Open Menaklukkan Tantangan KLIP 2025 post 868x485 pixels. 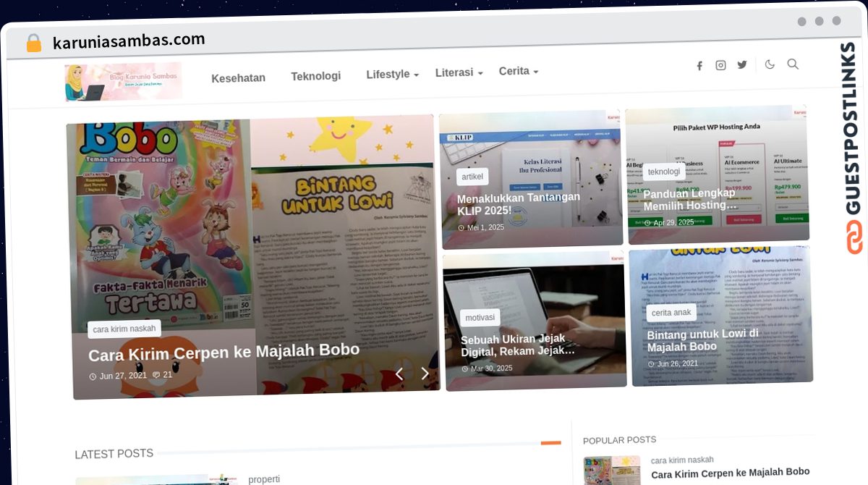pos(519,204)
